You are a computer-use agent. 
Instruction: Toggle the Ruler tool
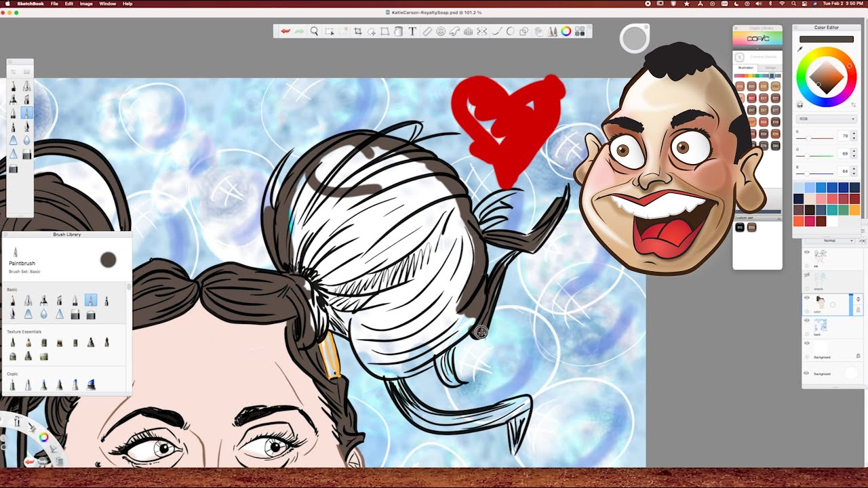(427, 31)
